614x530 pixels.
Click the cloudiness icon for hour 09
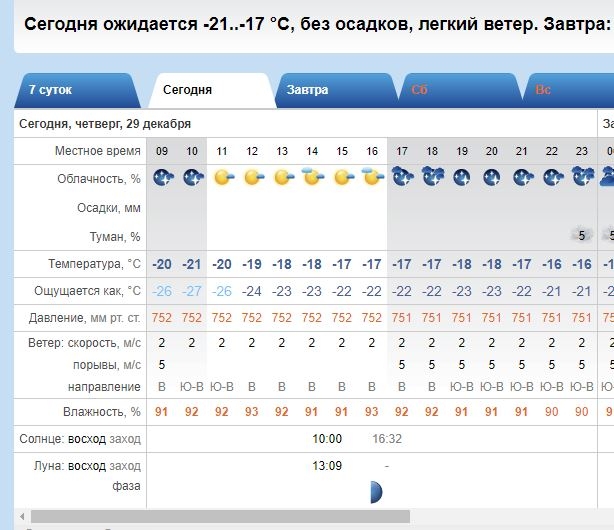[163, 177]
